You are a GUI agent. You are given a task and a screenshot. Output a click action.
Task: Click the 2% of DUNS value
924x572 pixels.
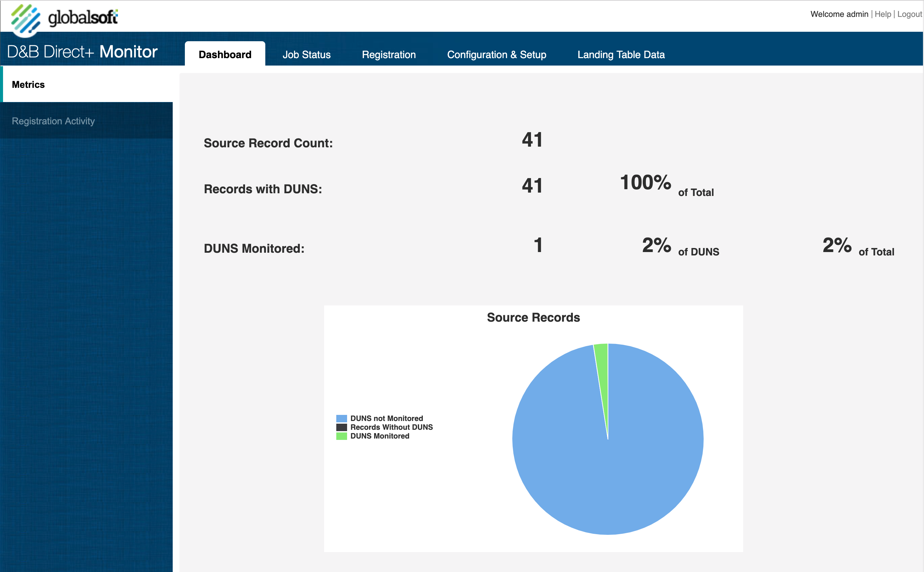click(680, 247)
